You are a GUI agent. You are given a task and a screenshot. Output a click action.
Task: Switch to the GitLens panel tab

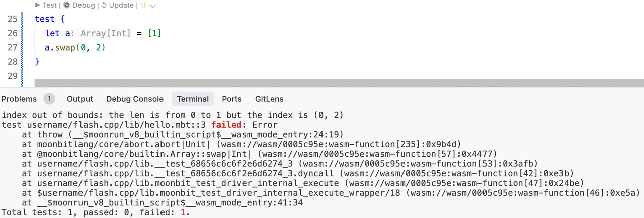pyautogui.click(x=269, y=99)
